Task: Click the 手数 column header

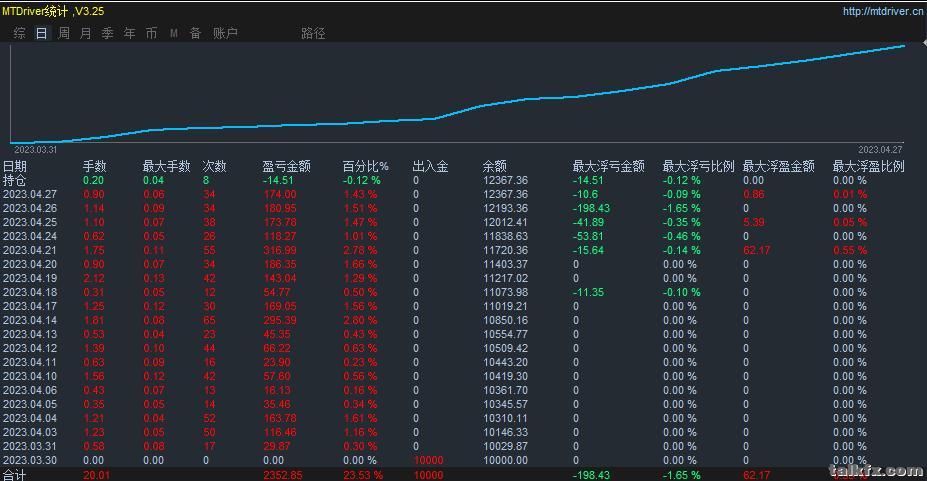Action: point(95,166)
